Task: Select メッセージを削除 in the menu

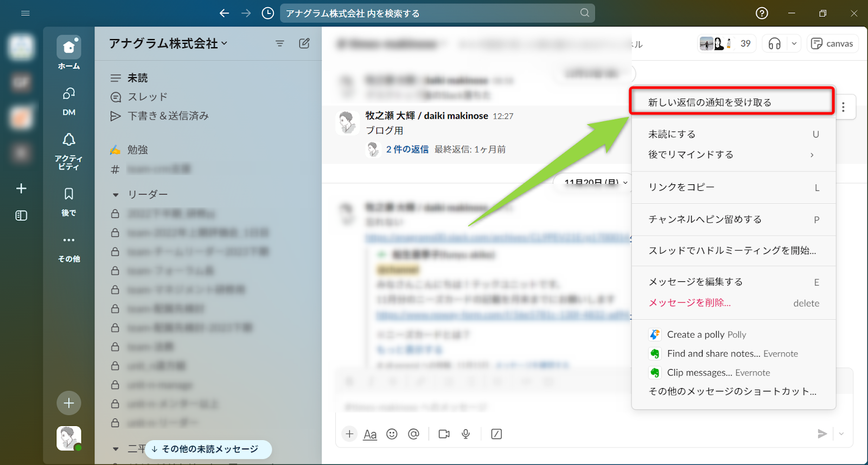Action: click(690, 303)
